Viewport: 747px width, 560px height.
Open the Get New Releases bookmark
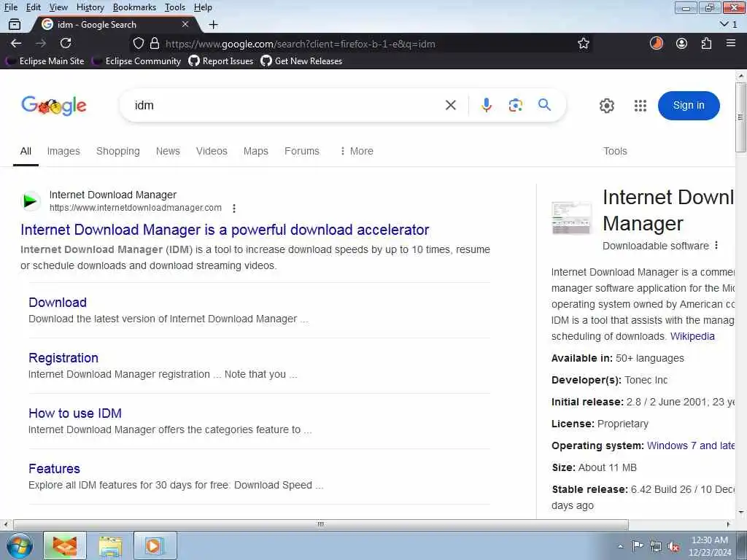301,61
